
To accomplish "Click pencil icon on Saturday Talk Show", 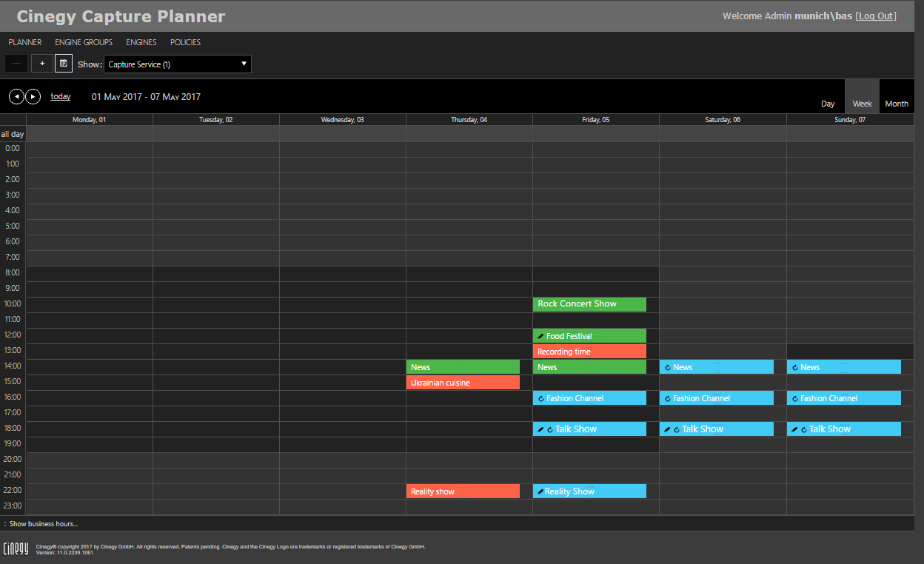I will pos(668,429).
